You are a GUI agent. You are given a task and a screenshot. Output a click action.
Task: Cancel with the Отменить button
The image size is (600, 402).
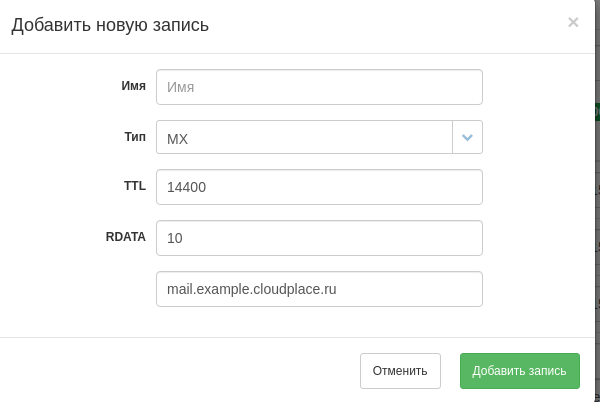(400, 371)
